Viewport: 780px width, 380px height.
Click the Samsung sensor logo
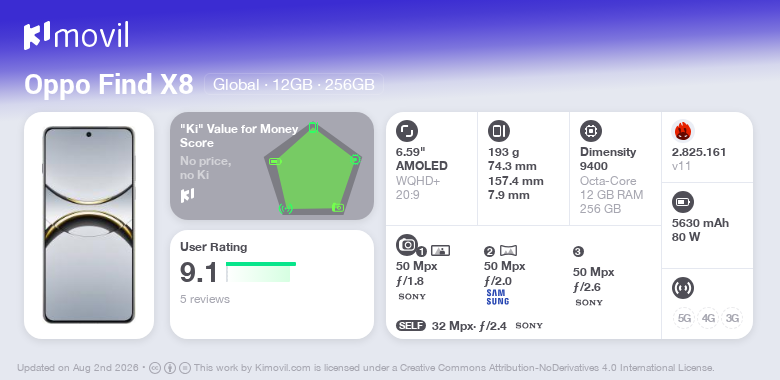coord(497,297)
